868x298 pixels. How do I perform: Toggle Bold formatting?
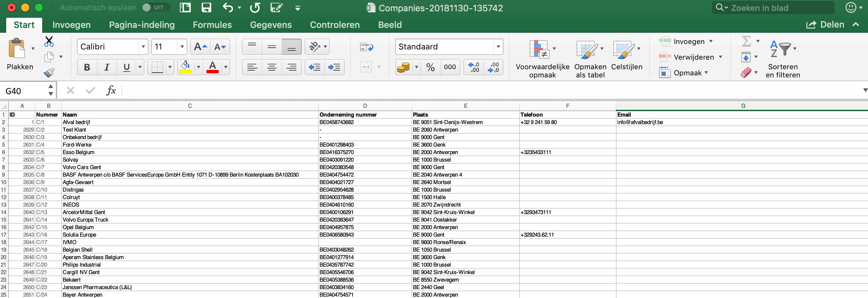pos(87,67)
